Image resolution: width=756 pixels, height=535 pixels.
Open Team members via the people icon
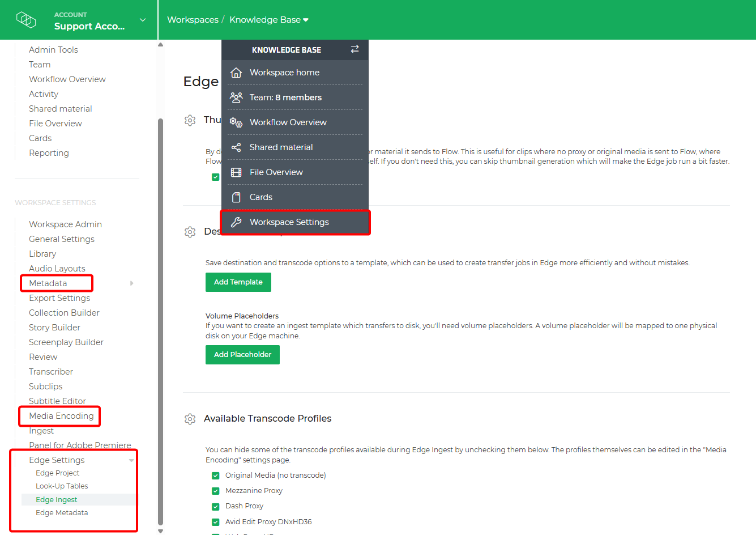point(236,97)
